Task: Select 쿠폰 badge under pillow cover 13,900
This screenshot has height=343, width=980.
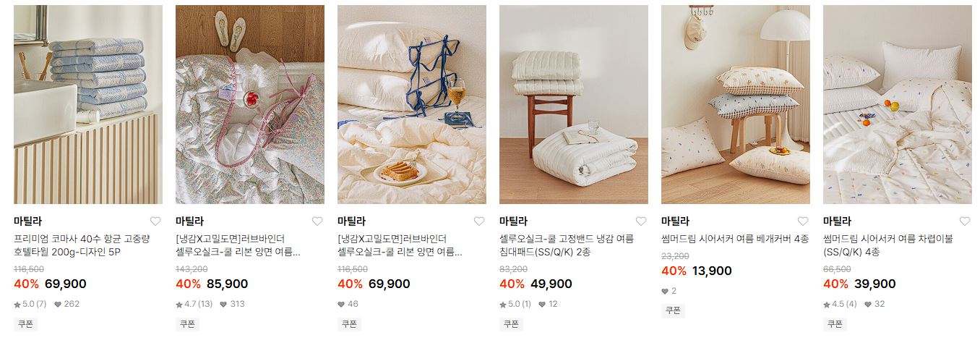Action: [673, 310]
